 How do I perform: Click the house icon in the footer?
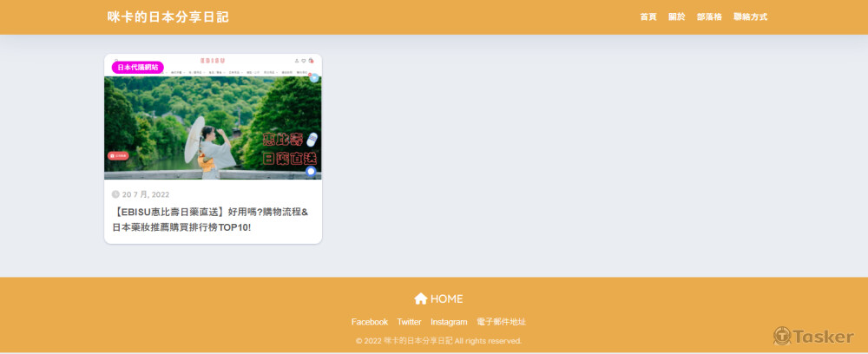(421, 298)
